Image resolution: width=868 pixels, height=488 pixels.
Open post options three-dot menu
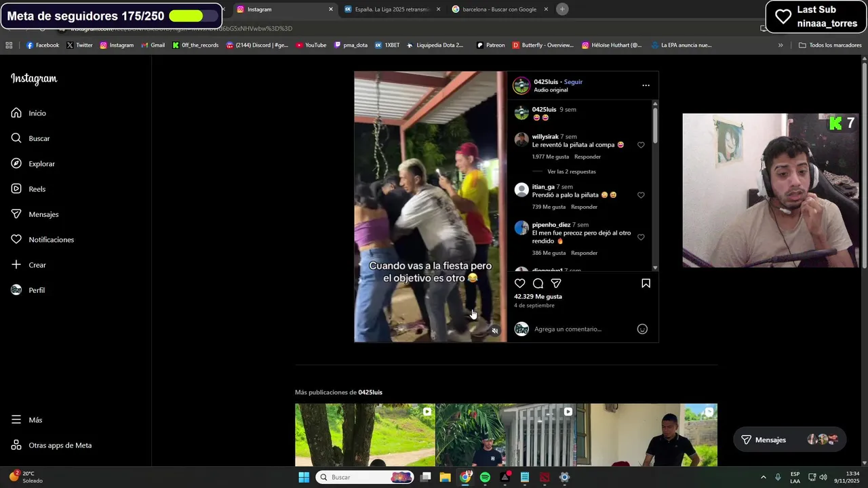646,85
